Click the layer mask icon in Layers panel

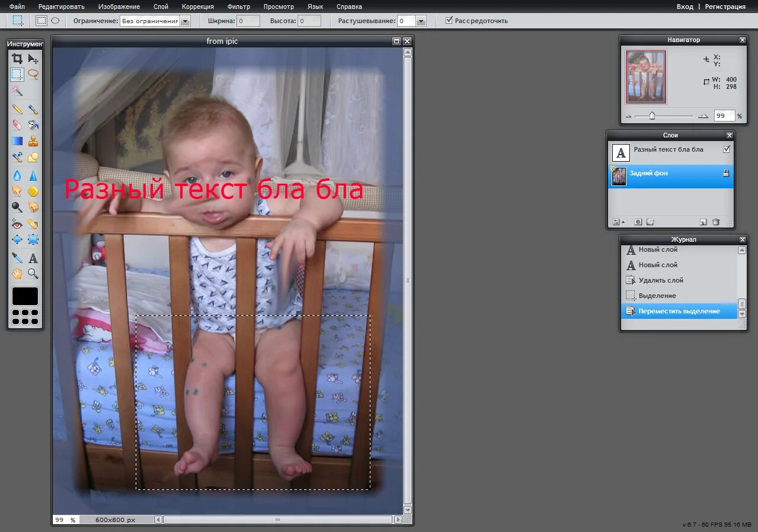click(638, 222)
